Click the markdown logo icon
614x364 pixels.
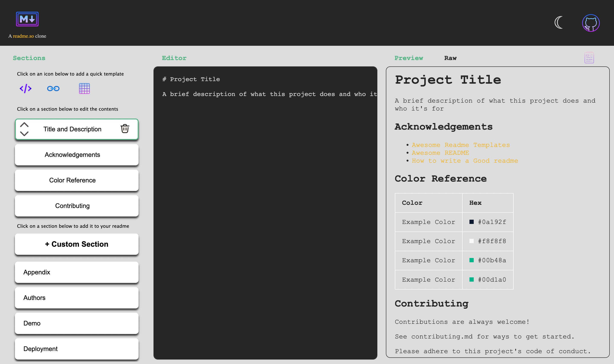[x=27, y=19]
